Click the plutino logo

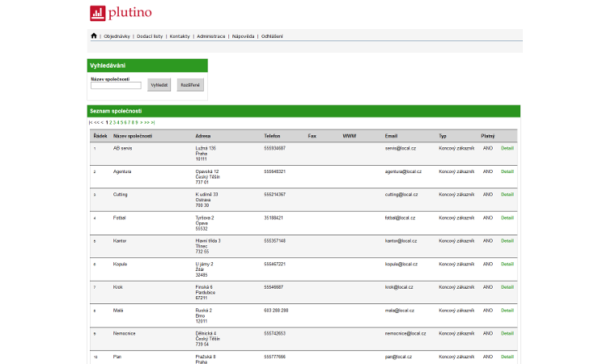pyautogui.click(x=121, y=13)
